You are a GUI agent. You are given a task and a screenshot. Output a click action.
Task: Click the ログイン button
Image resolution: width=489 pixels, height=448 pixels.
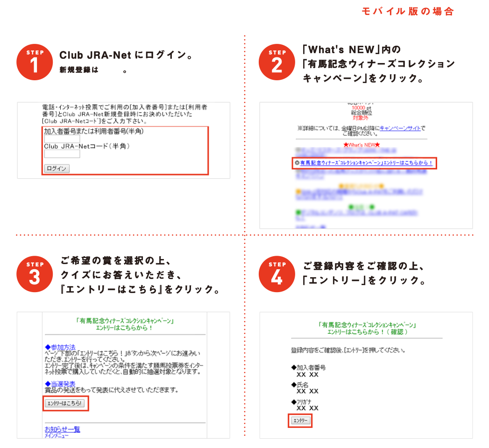(57, 168)
